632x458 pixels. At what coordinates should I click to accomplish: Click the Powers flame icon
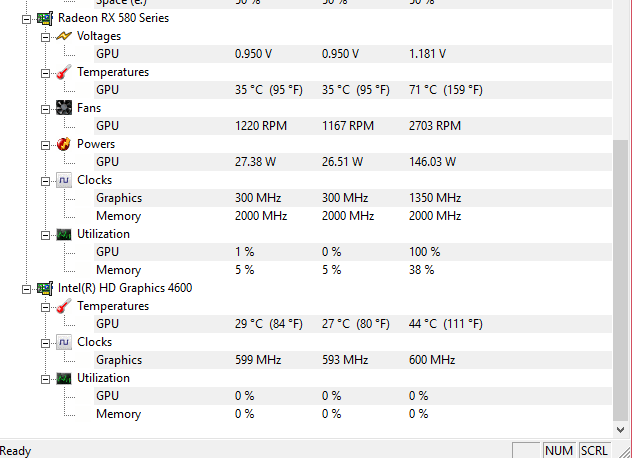[63, 144]
